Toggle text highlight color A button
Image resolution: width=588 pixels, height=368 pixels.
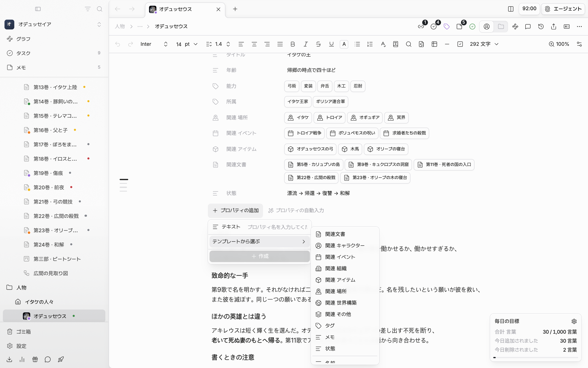click(344, 44)
